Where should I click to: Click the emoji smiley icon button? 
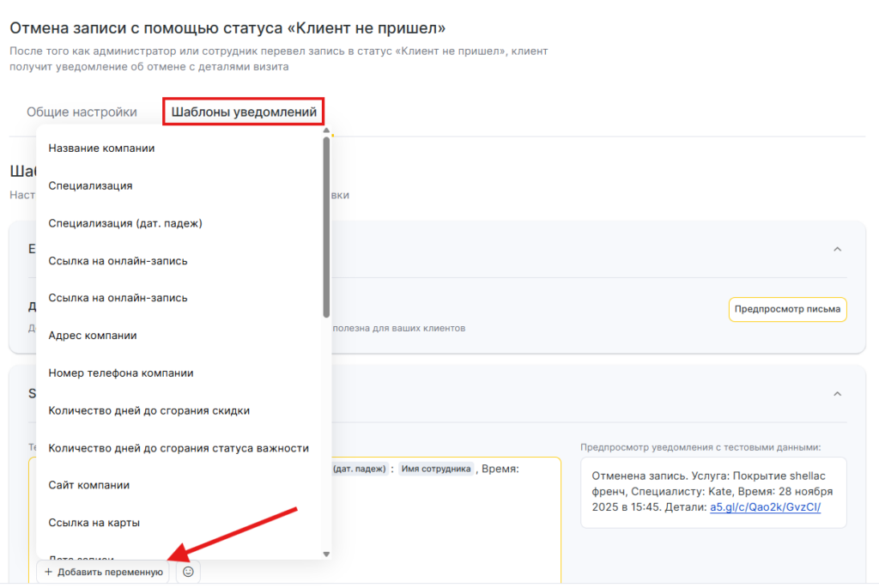coord(188,572)
